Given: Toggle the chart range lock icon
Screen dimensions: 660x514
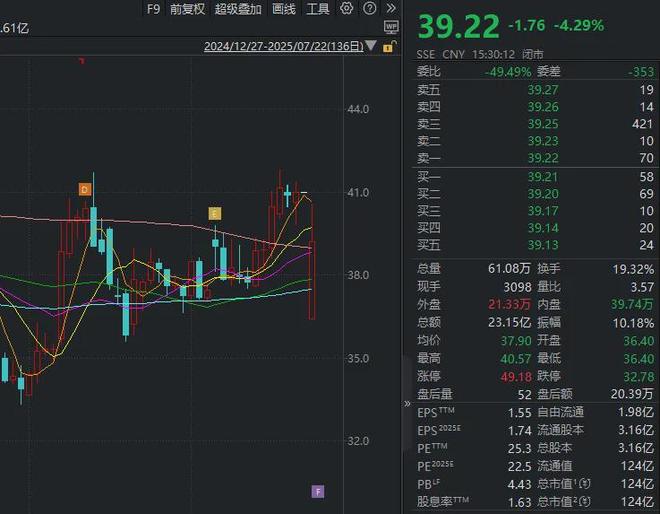Looking at the screenshot, I should (389, 46).
